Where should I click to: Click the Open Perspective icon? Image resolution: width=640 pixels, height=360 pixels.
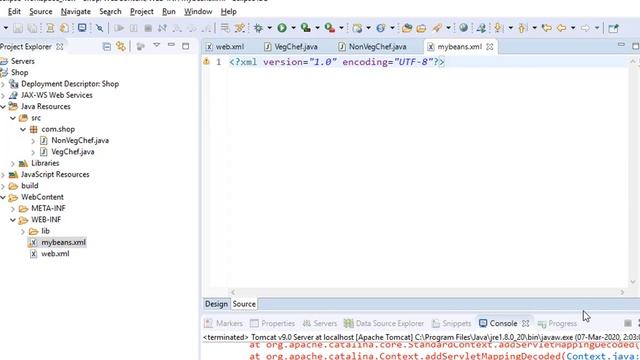613,28
